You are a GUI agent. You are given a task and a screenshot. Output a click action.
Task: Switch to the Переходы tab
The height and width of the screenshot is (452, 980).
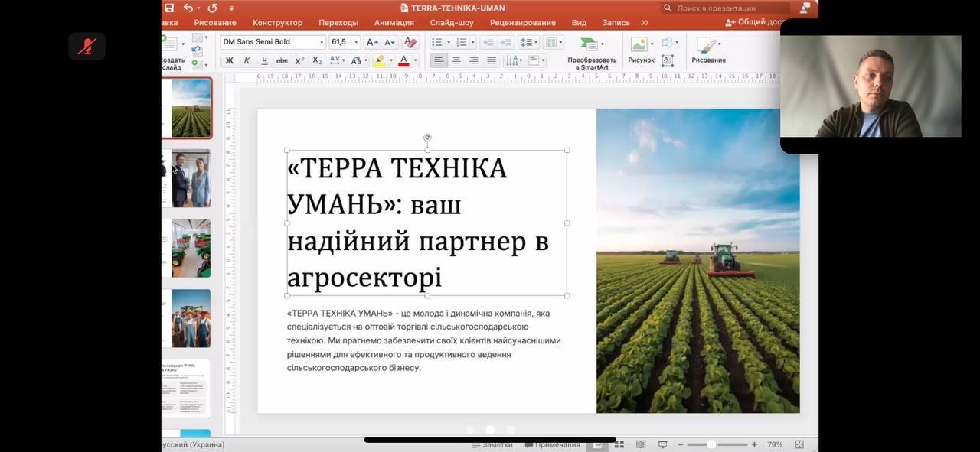[338, 23]
